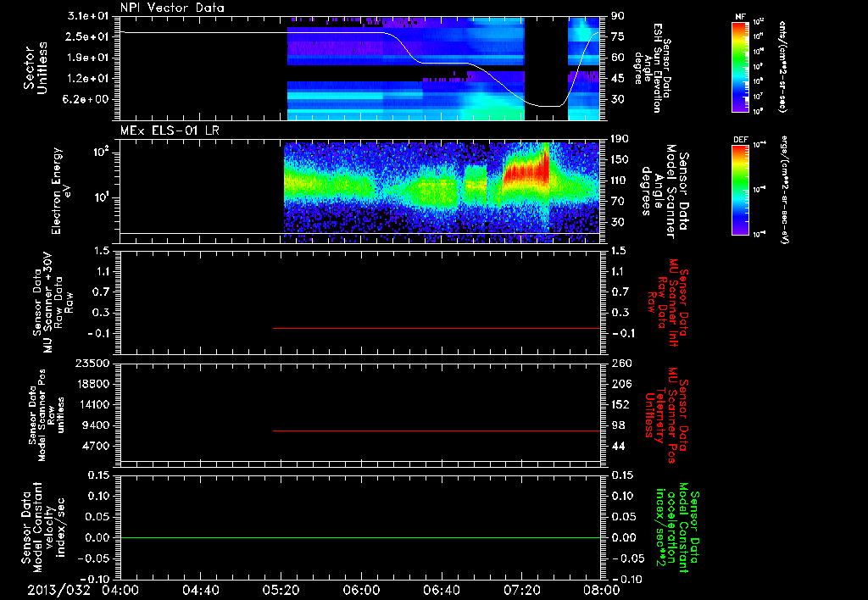Click the "1.9e+01" sector axis value

click(88, 58)
